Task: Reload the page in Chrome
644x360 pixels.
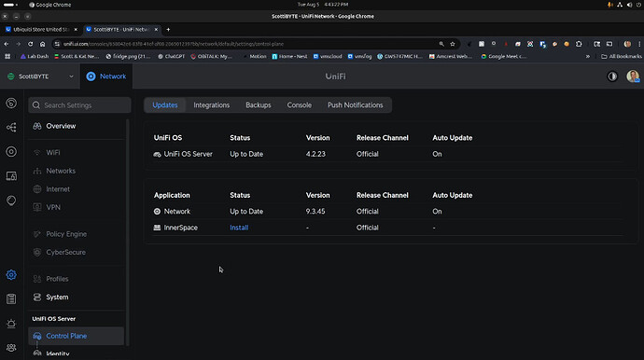Action: pyautogui.click(x=31, y=44)
